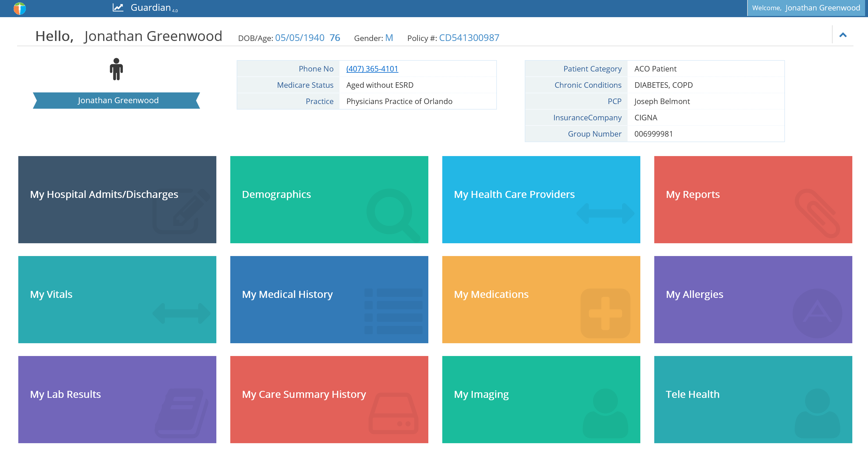The width and height of the screenshot is (868, 449).
Task: Click the circled A icon on My Allergies
Action: point(817,314)
